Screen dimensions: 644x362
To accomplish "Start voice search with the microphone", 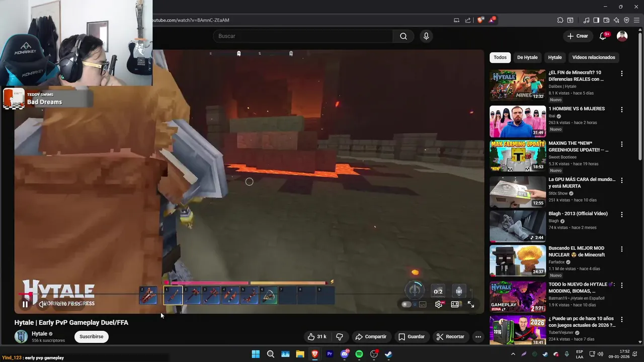I will (426, 36).
